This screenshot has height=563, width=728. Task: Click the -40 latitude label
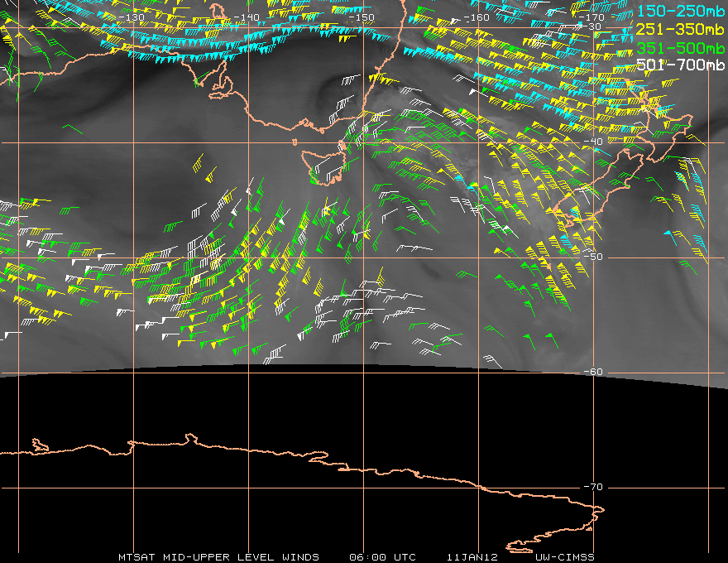pyautogui.click(x=593, y=142)
